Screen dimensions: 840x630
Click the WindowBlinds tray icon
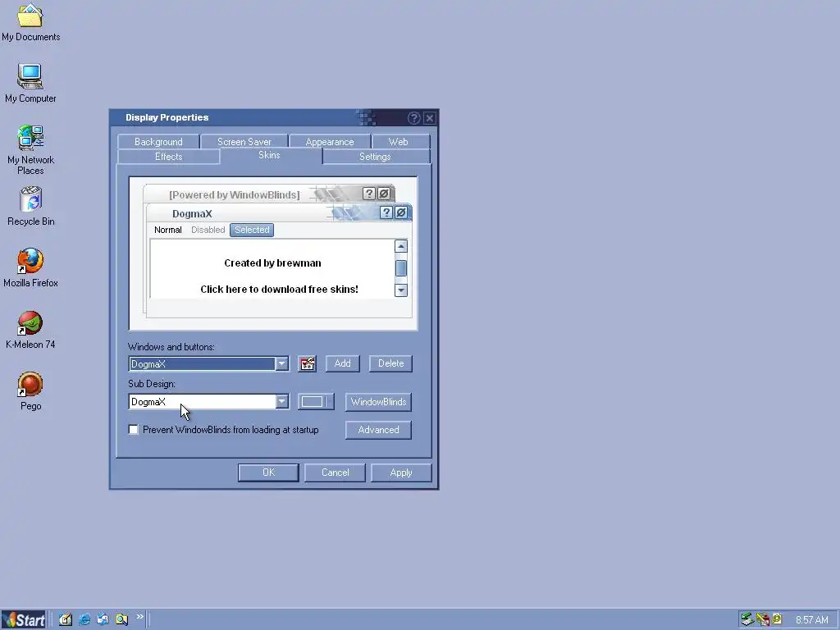pyautogui.click(x=762, y=620)
